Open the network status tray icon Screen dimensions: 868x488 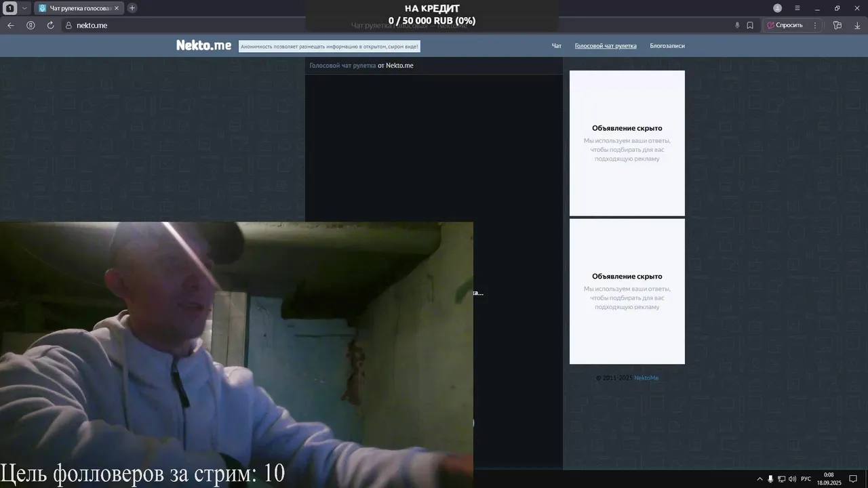[781, 479]
